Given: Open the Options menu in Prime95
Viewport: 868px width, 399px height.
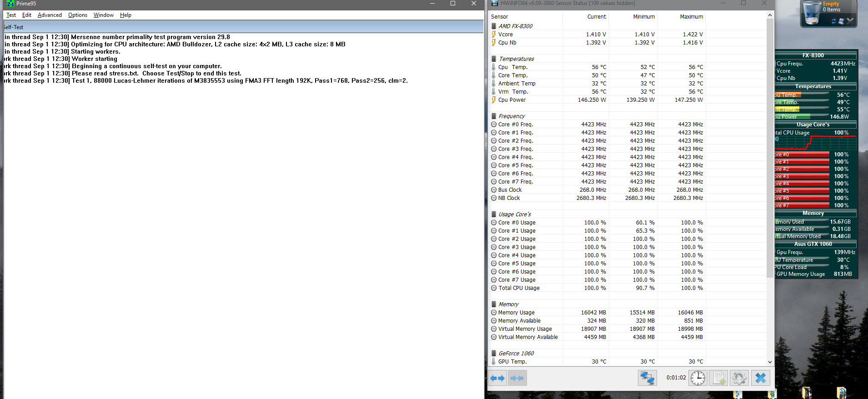Looking at the screenshot, I should [78, 15].
